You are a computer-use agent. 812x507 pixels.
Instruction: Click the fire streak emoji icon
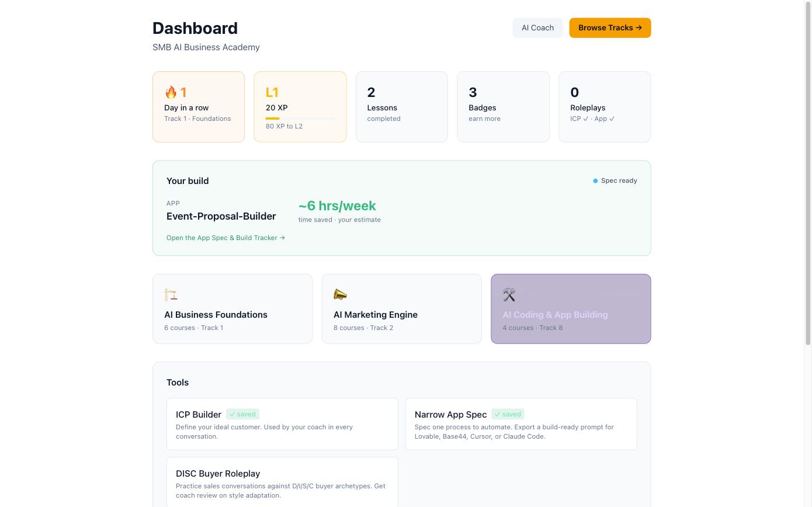[171, 92]
